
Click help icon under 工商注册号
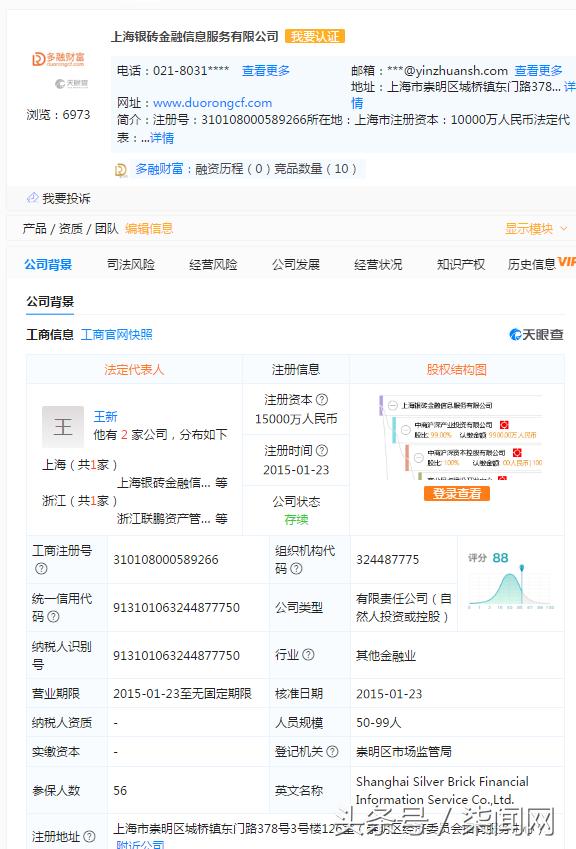click(41, 569)
